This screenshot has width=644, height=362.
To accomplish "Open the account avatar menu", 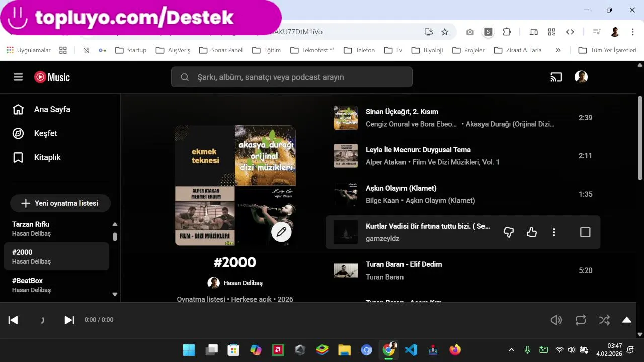I will (x=581, y=77).
